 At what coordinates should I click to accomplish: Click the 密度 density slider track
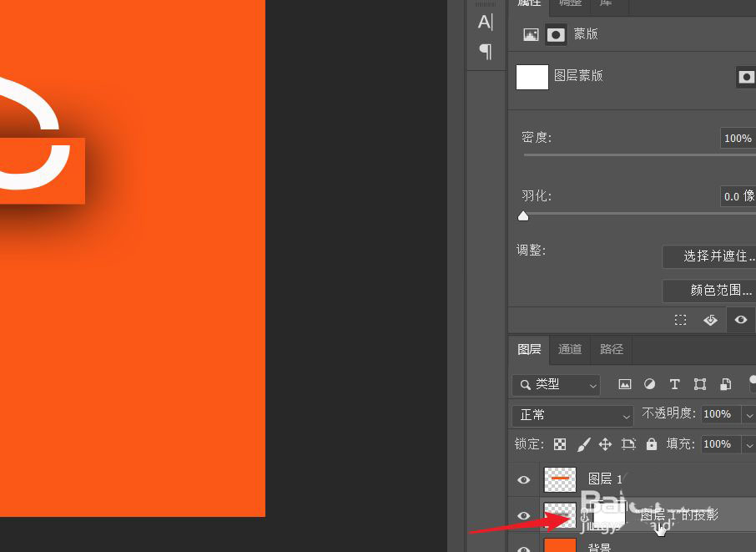639,154
